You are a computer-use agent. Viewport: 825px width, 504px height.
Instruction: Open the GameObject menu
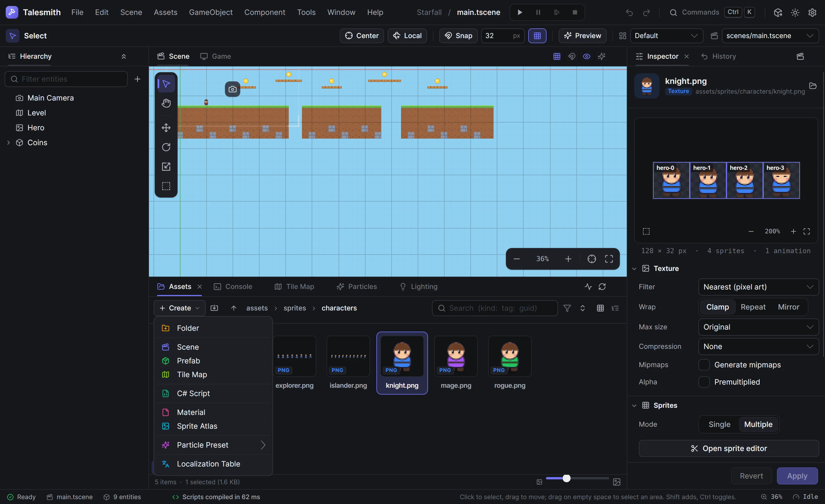click(211, 12)
